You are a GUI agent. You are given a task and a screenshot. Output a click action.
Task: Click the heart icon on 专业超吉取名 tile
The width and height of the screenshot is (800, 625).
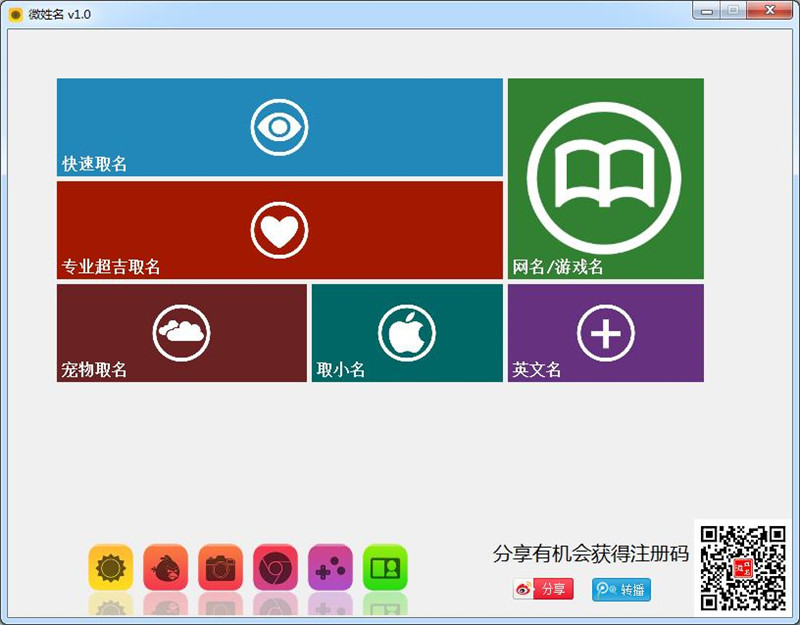[279, 230]
